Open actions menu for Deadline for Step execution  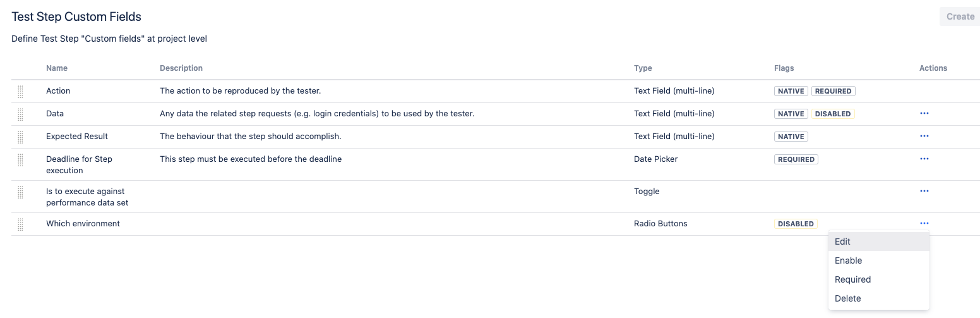pos(924,159)
